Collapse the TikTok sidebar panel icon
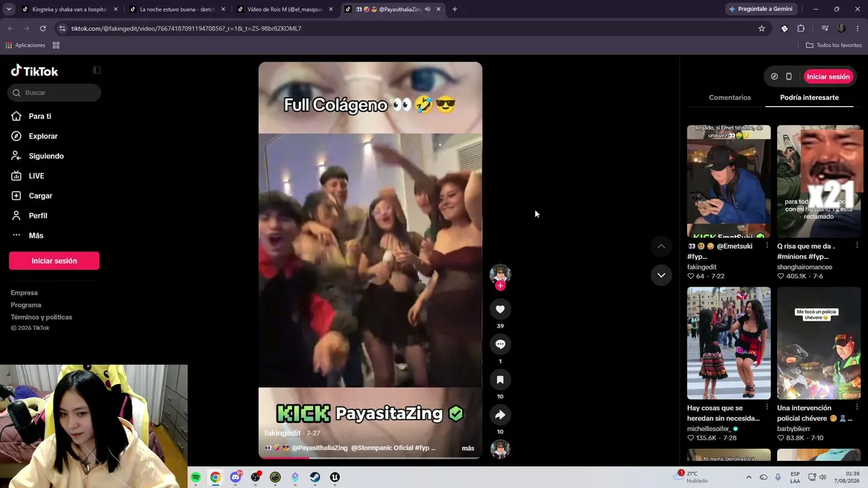 96,70
